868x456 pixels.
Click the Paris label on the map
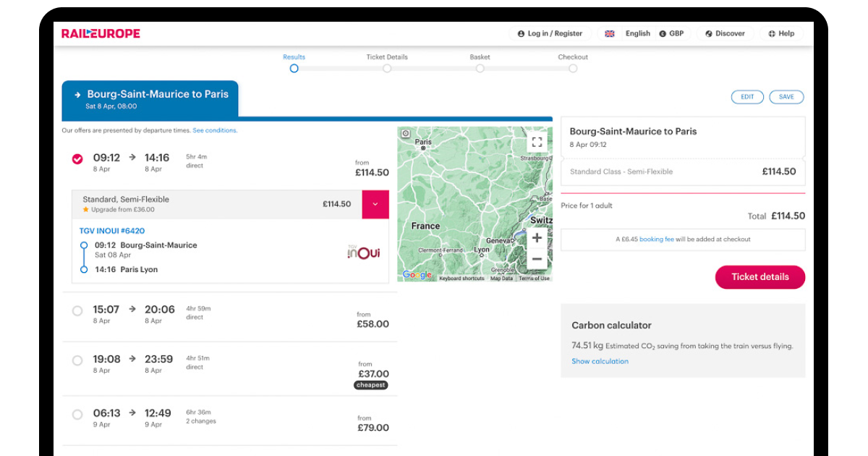[424, 142]
